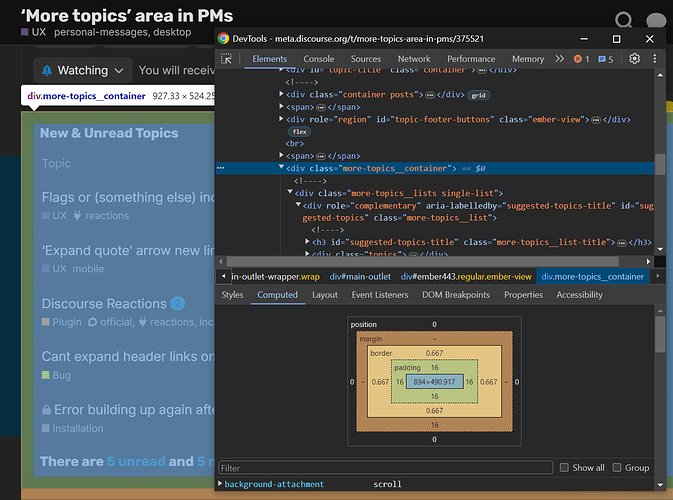This screenshot has width=673, height=500.
Task: Open the Discourse Reactions topic link
Action: click(x=104, y=303)
